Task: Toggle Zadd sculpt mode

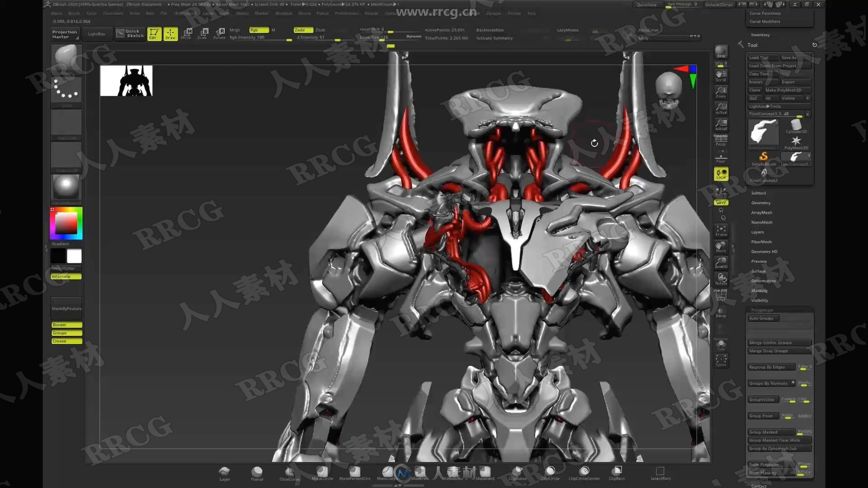Action: 303,30
